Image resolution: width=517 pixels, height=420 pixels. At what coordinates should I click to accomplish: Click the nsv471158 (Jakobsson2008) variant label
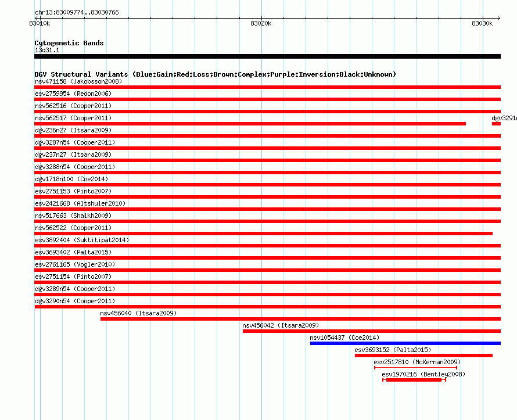pos(78,81)
